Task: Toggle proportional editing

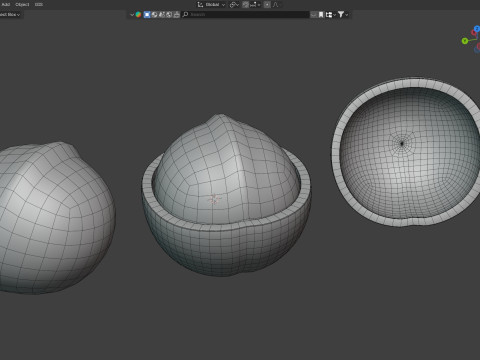Action: click(x=267, y=5)
